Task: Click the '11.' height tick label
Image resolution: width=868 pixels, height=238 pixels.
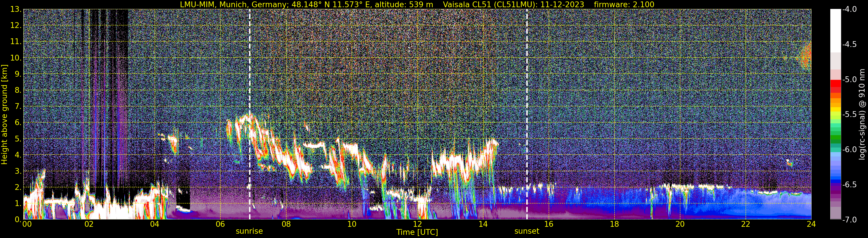Action: [16, 42]
